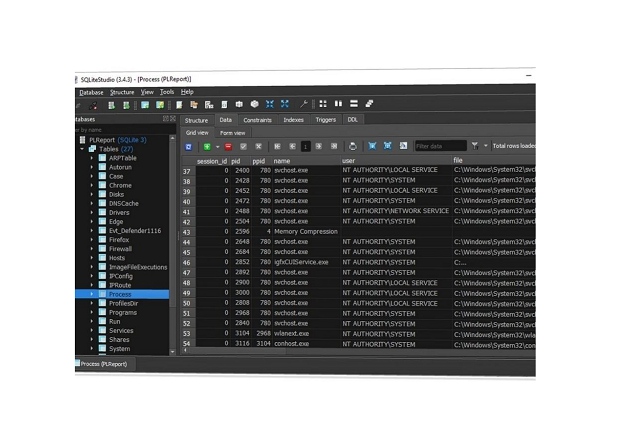Expand the Firewall table node
Viewport: 619px width, 447px height.
click(92, 249)
